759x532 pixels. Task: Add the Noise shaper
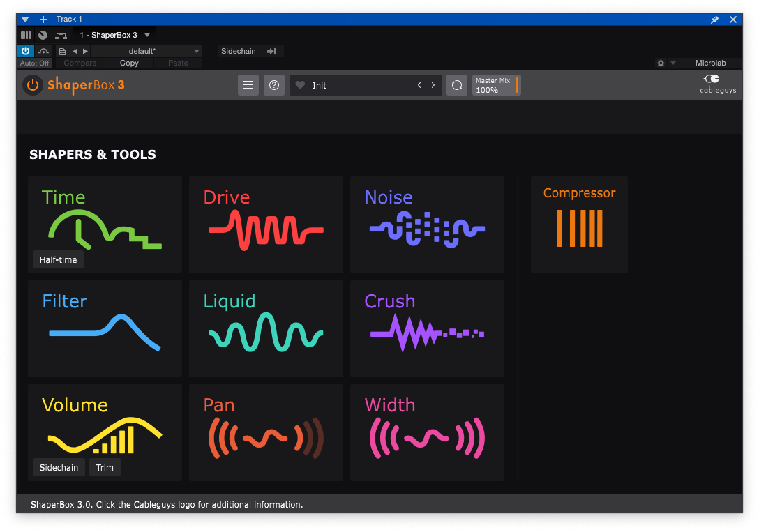coord(427,225)
